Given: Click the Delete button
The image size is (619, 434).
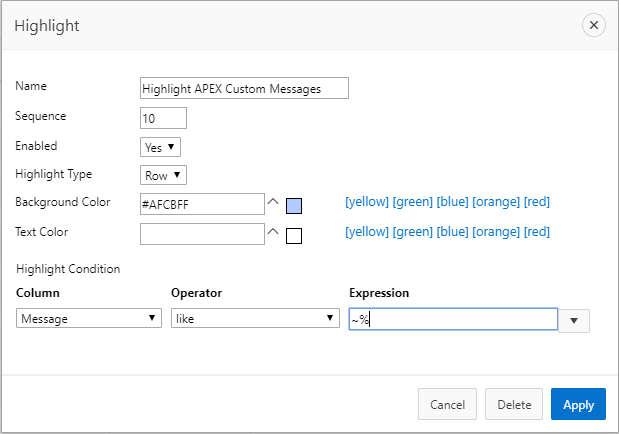Looking at the screenshot, I should point(514,404).
